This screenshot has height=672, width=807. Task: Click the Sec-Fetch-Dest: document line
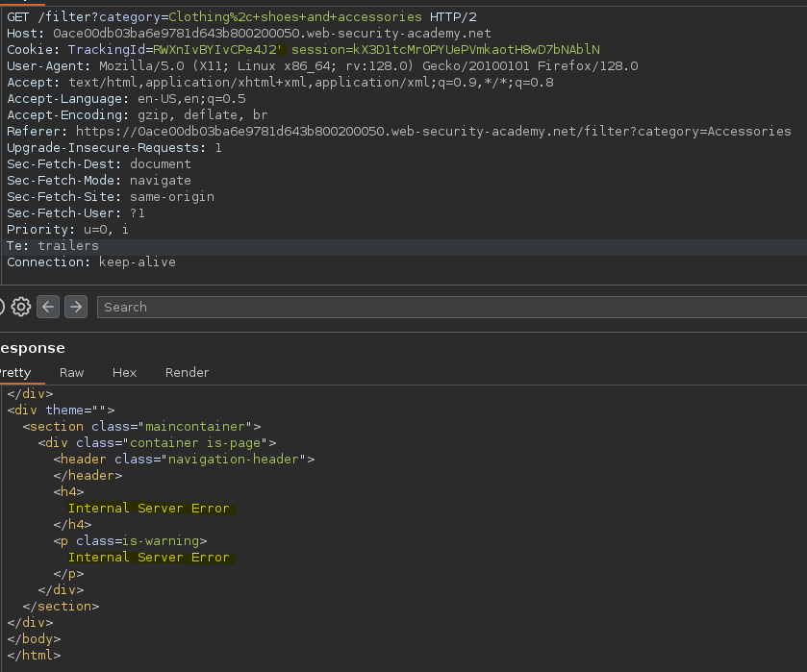pyautogui.click(x=99, y=164)
